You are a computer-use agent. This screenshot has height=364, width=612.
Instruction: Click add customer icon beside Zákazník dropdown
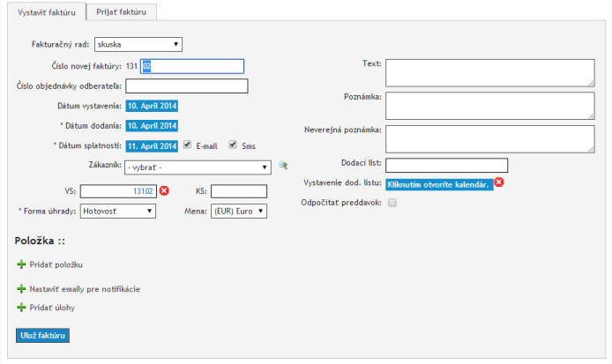[x=283, y=165]
